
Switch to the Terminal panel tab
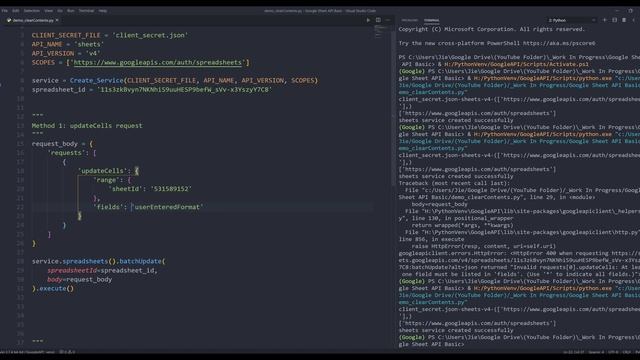click(431, 20)
